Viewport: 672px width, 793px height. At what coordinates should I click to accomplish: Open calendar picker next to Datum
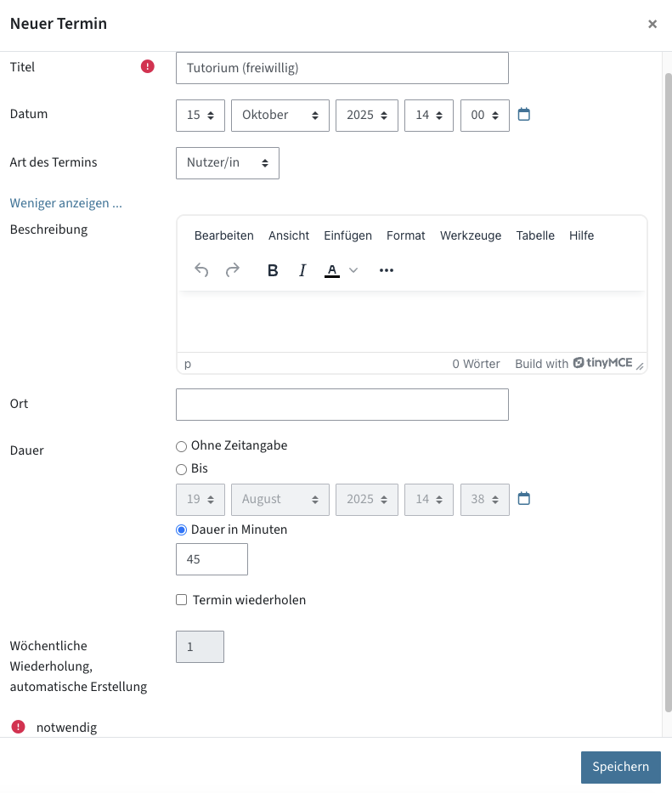524,114
